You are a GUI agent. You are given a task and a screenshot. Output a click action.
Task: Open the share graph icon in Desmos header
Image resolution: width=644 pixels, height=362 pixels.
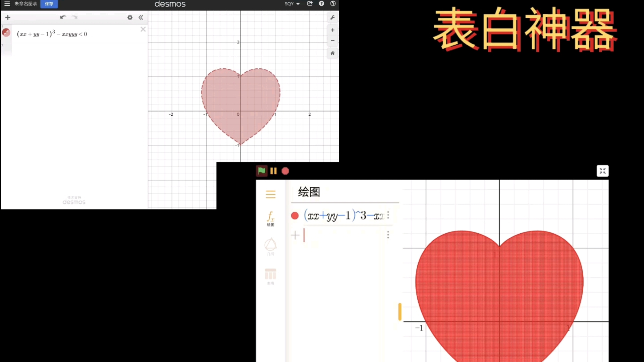point(310,4)
